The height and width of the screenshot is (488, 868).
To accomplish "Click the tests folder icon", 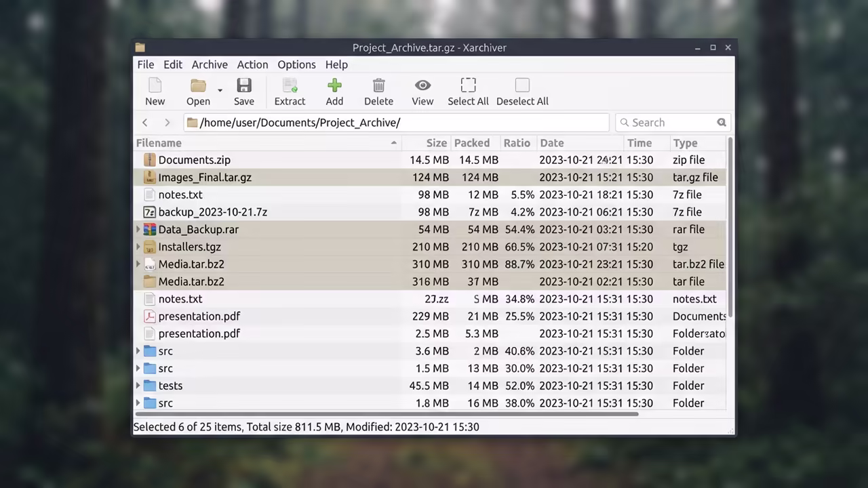I will pos(150,386).
